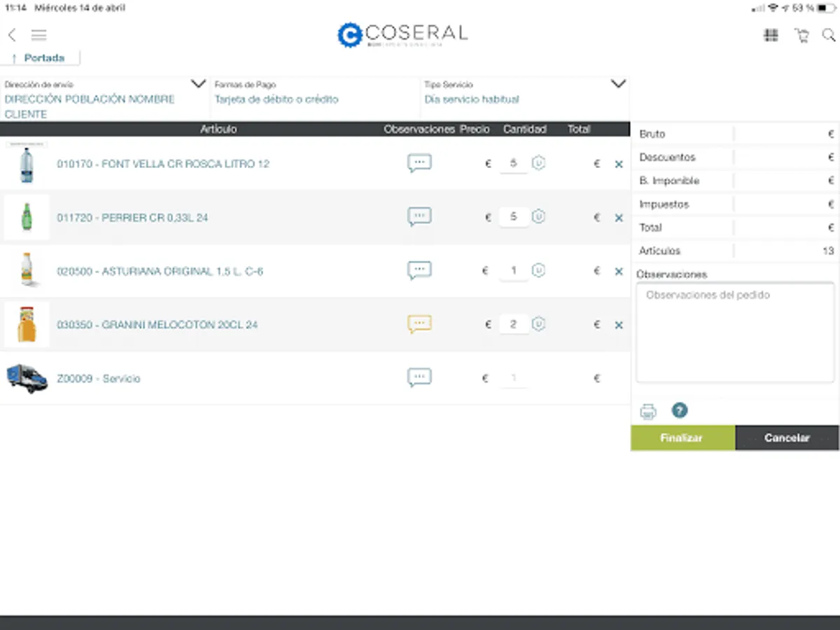Click the Cancelar button
Viewport: 840px width, 630px height.
tap(787, 437)
